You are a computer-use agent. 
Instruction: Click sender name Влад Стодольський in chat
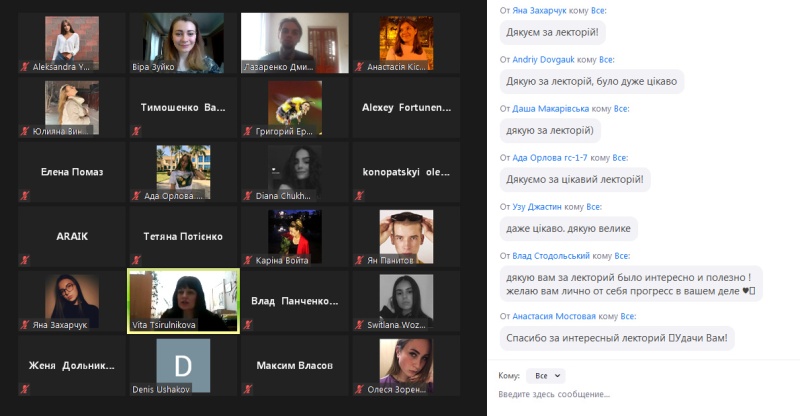coord(551,256)
